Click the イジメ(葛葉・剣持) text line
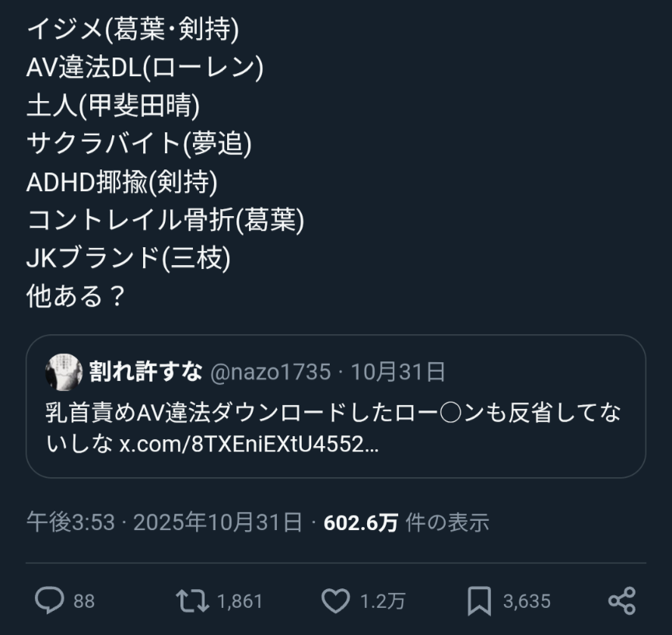672x635 pixels. coord(133,30)
